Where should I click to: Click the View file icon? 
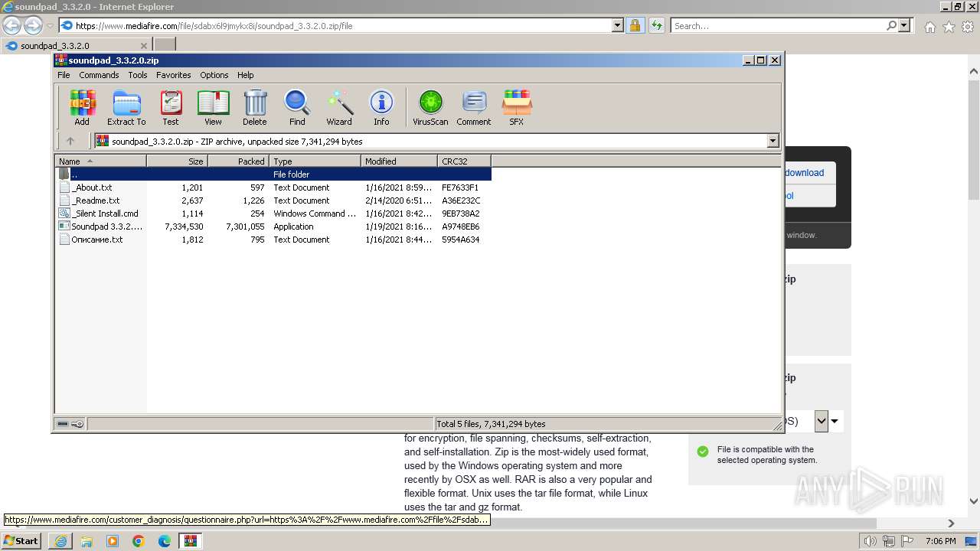pos(213,107)
